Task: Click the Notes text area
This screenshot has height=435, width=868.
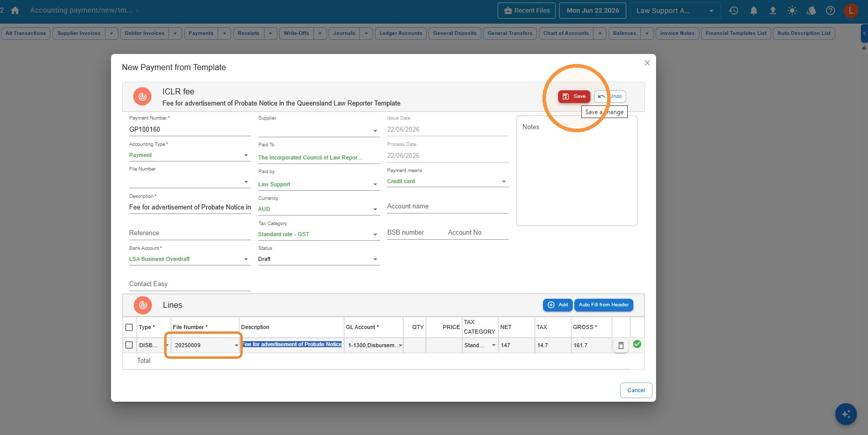Action: pos(577,171)
